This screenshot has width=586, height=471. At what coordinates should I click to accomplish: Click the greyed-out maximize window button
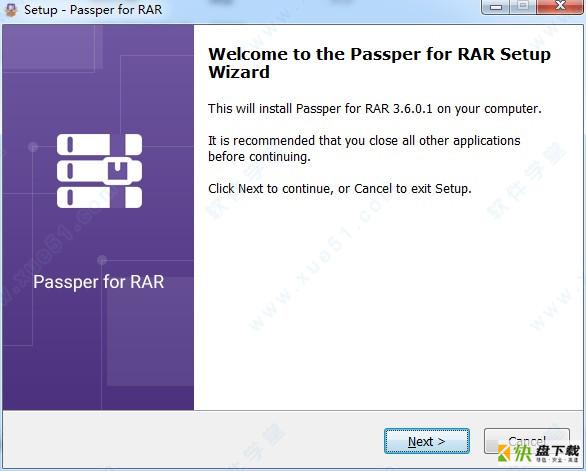(523, 6)
